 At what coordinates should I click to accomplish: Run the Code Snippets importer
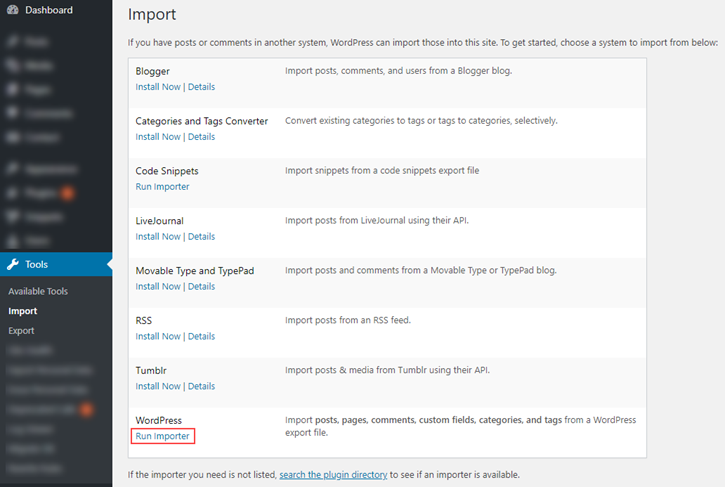(x=162, y=187)
